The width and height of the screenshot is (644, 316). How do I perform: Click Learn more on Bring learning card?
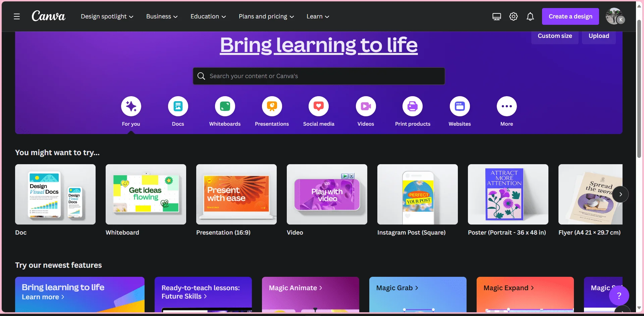coord(43,297)
